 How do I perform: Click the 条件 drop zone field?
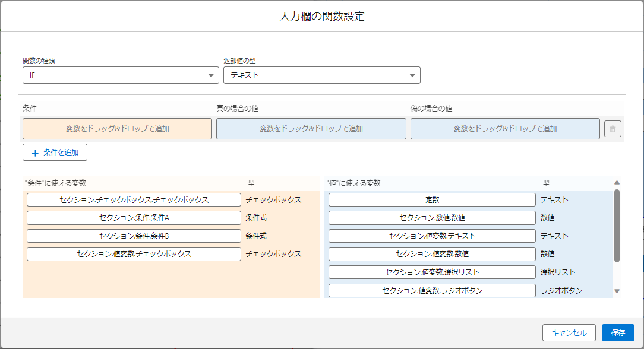pyautogui.click(x=117, y=129)
